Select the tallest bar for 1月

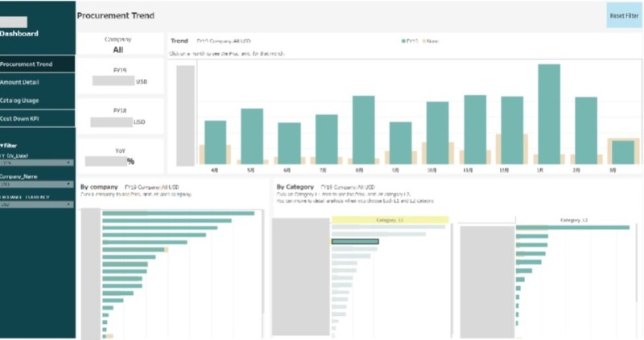[x=549, y=114]
